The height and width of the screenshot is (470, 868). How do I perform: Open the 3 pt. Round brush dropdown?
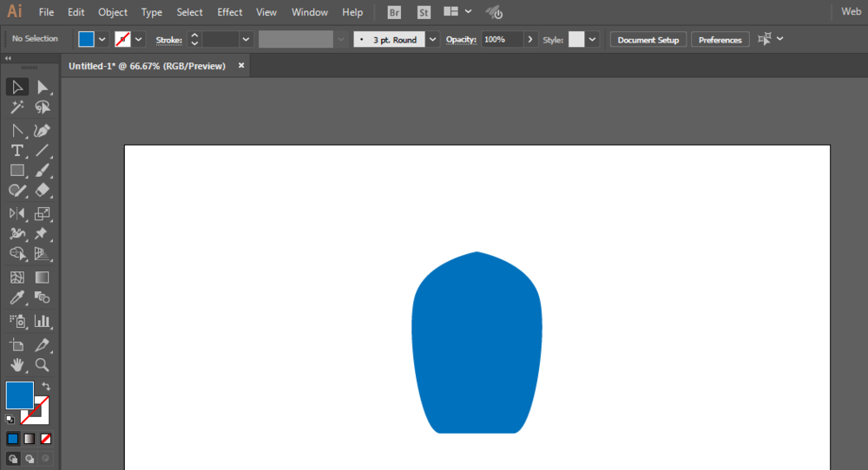tap(433, 39)
